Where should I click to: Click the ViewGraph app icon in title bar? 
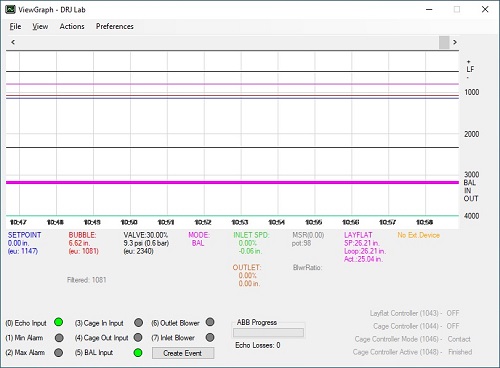10,9
